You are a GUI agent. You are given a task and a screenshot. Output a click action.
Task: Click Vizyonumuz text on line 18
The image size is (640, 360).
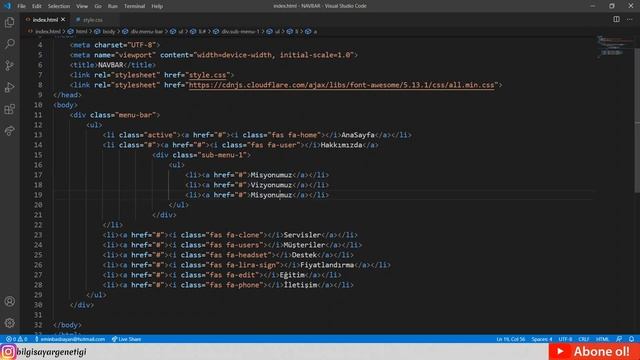tap(271, 185)
